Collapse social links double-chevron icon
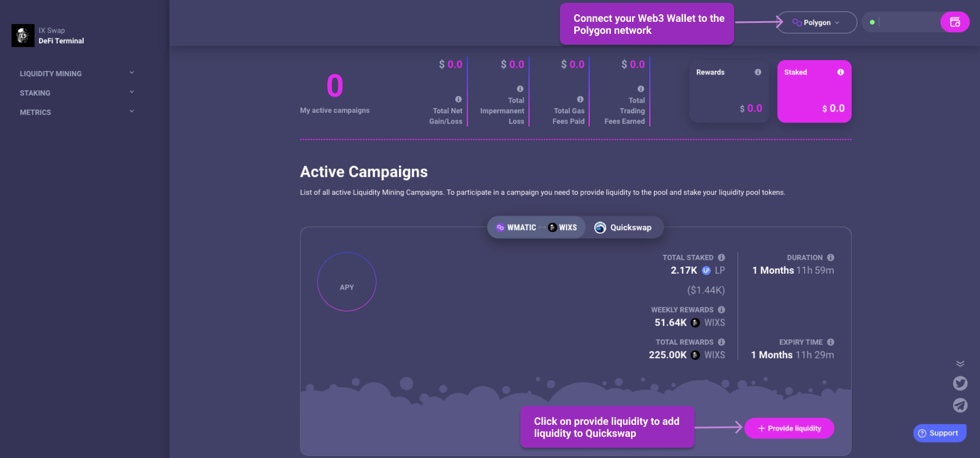980x458 pixels. click(960, 364)
